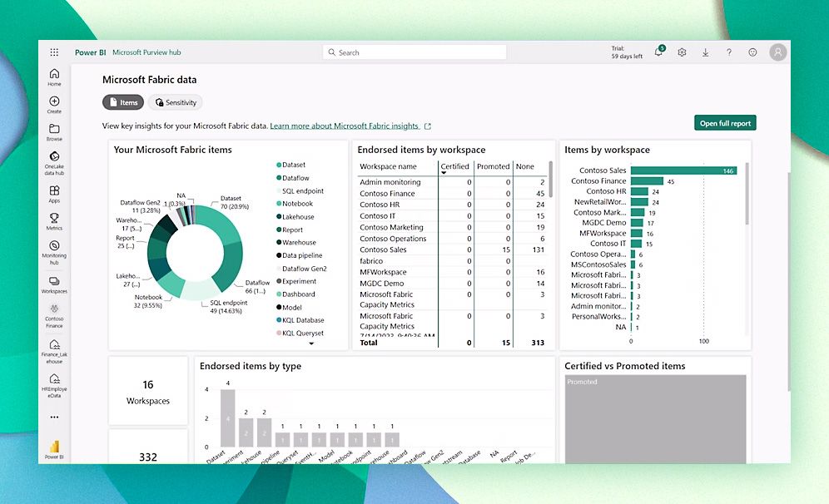Open the app launcher grid icon

54,52
